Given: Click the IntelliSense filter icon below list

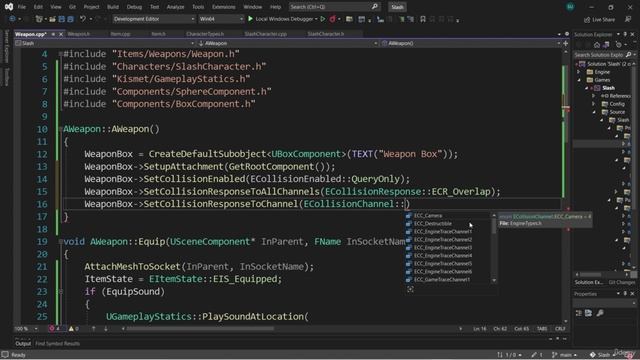Looking at the screenshot, I should click(410, 289).
